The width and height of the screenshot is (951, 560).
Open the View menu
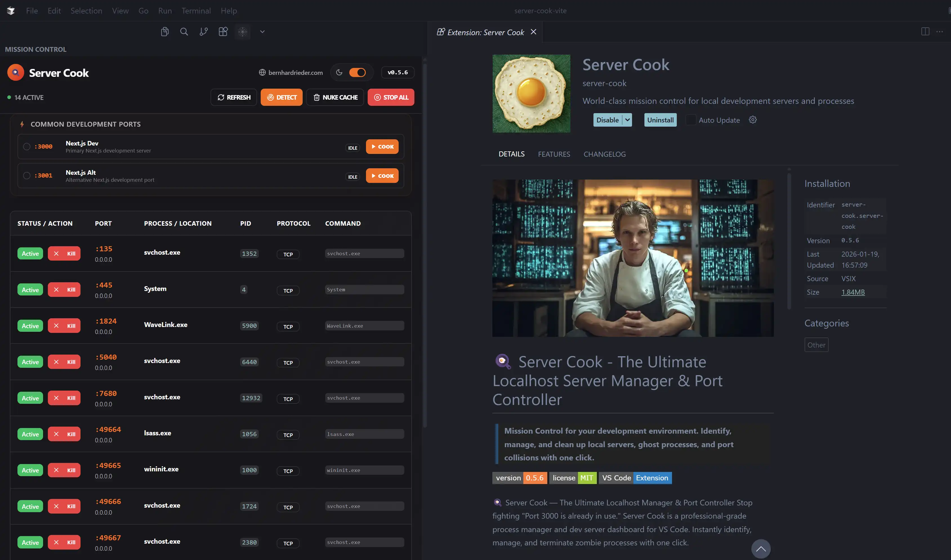pos(120,11)
